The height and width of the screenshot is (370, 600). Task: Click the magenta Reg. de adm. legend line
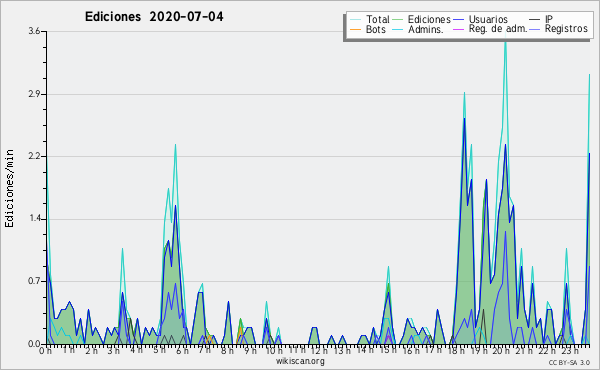pos(458,29)
